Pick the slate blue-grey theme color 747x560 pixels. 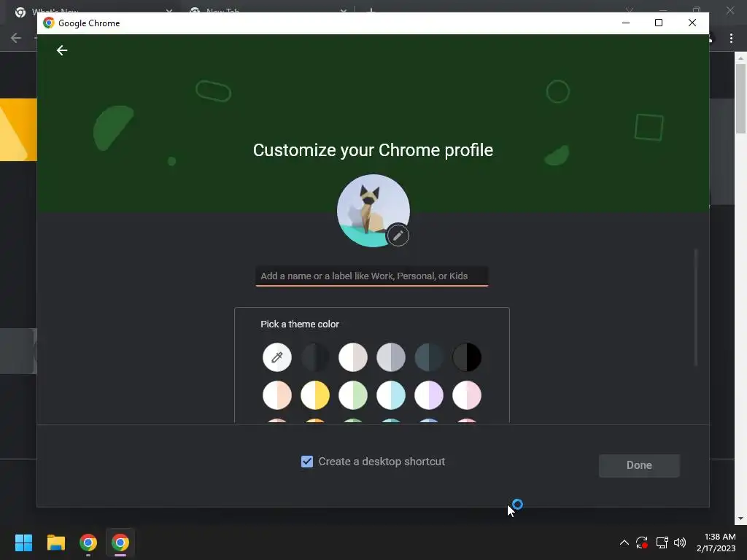coord(429,357)
